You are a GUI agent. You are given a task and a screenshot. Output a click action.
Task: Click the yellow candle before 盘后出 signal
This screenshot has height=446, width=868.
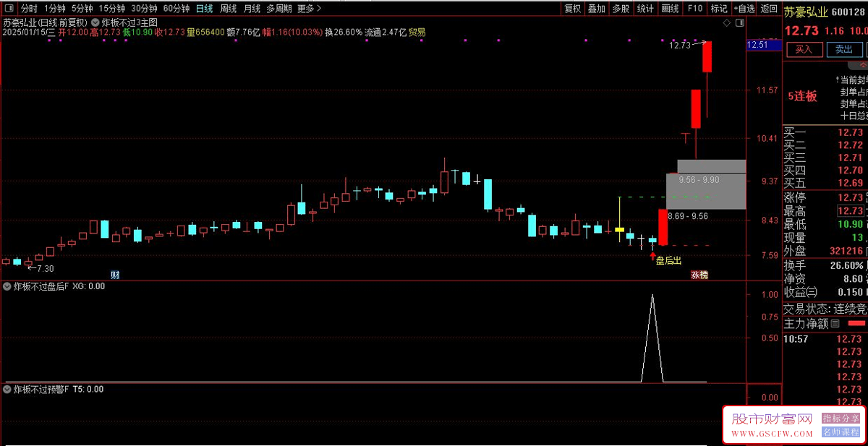pos(620,229)
